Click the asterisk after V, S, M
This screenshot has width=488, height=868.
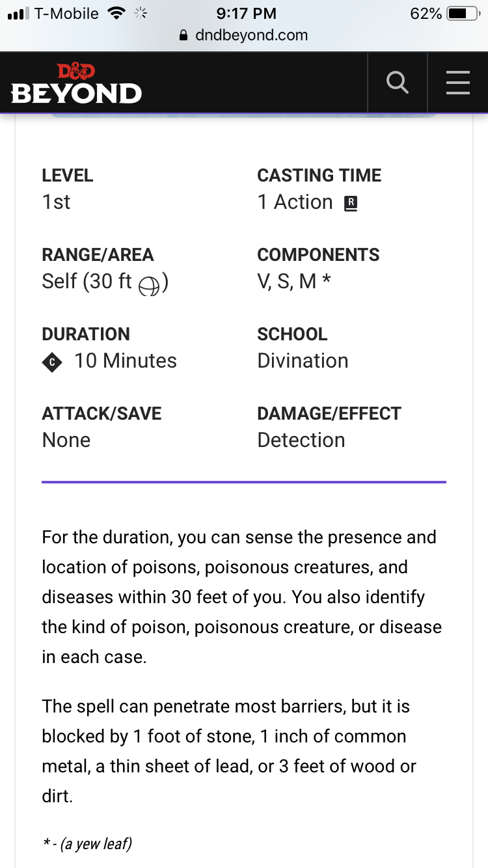click(327, 281)
